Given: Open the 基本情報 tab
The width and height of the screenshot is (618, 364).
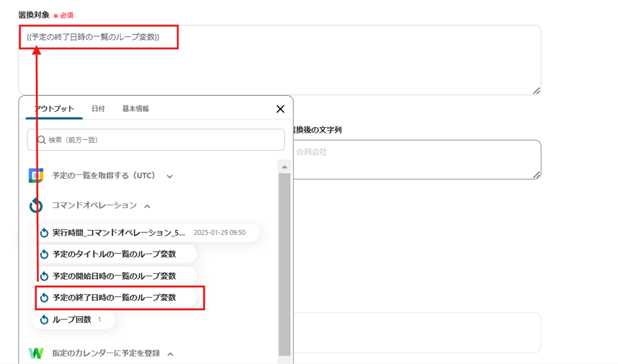Looking at the screenshot, I should pos(135,109).
